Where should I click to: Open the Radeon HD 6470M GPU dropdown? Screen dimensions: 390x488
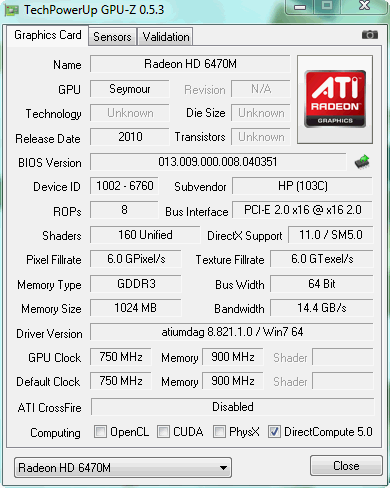tap(123, 468)
